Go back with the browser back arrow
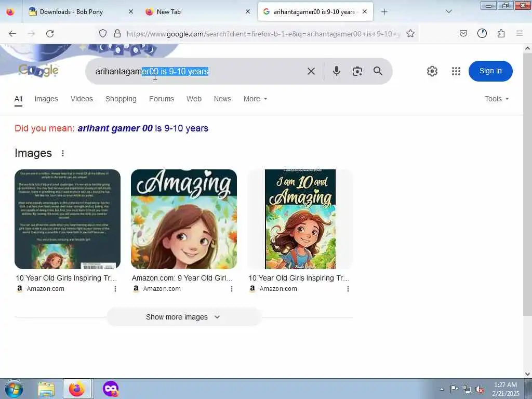The image size is (532, 399). (x=12, y=34)
